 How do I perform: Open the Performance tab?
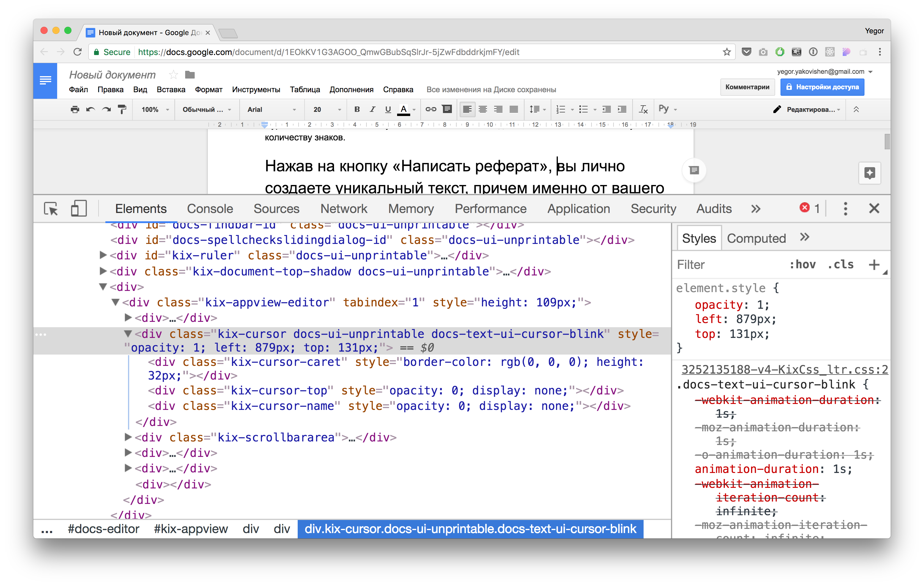[x=490, y=209]
